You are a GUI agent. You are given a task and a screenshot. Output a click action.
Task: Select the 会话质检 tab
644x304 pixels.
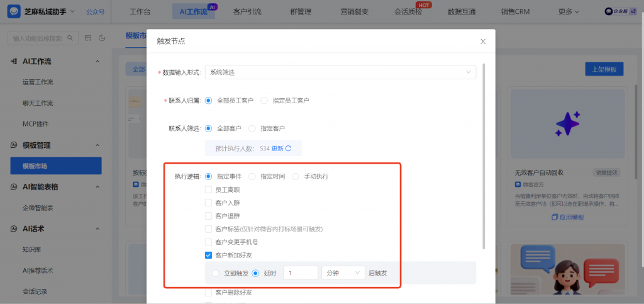(408, 12)
